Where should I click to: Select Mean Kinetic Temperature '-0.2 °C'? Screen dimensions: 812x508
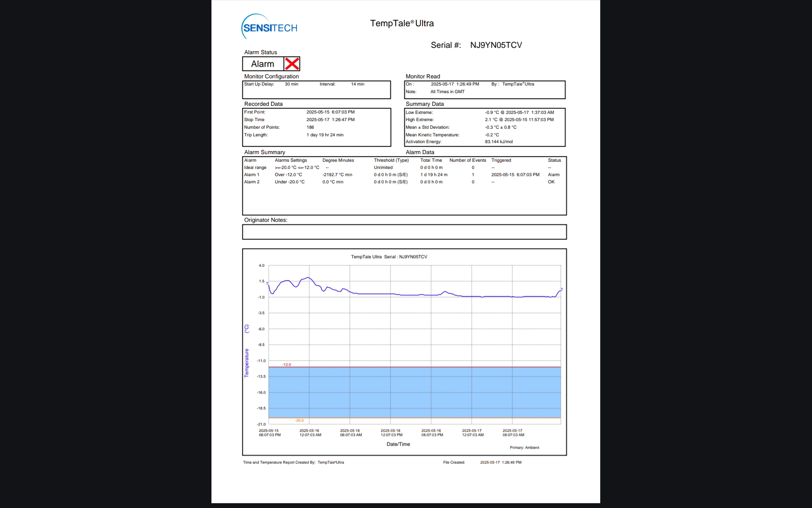pyautogui.click(x=492, y=135)
